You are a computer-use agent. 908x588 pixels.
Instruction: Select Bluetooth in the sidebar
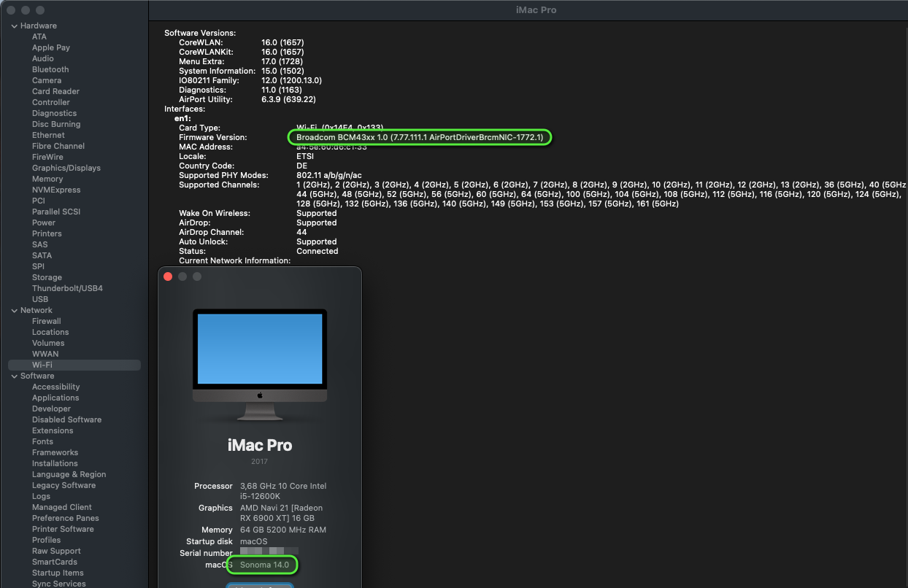tap(50, 69)
